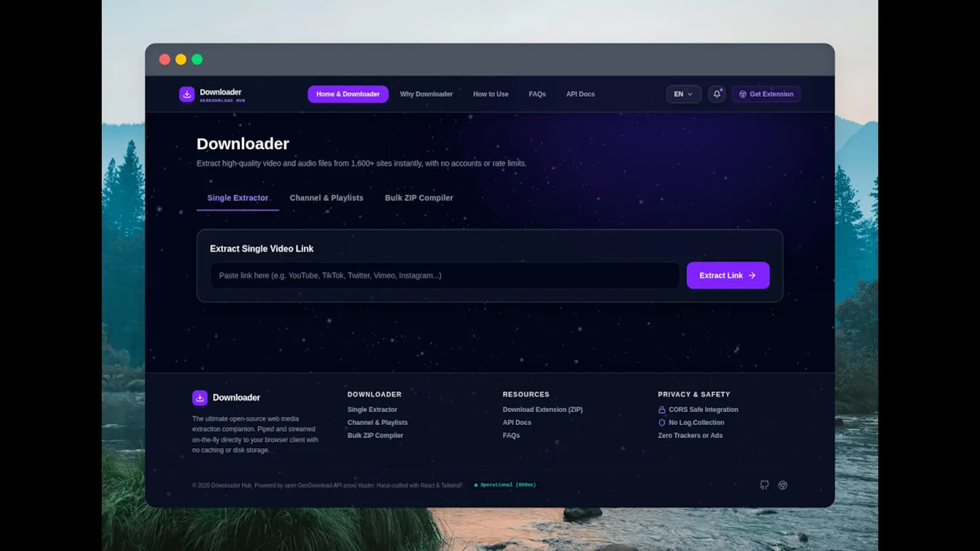Click the Downloader logo icon in header
The width and height of the screenshot is (980, 551).
point(187,94)
